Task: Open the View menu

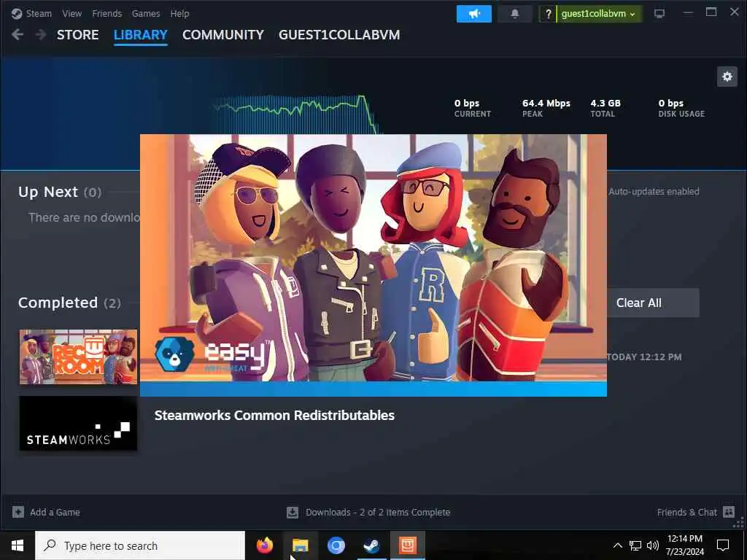Action: (x=72, y=13)
